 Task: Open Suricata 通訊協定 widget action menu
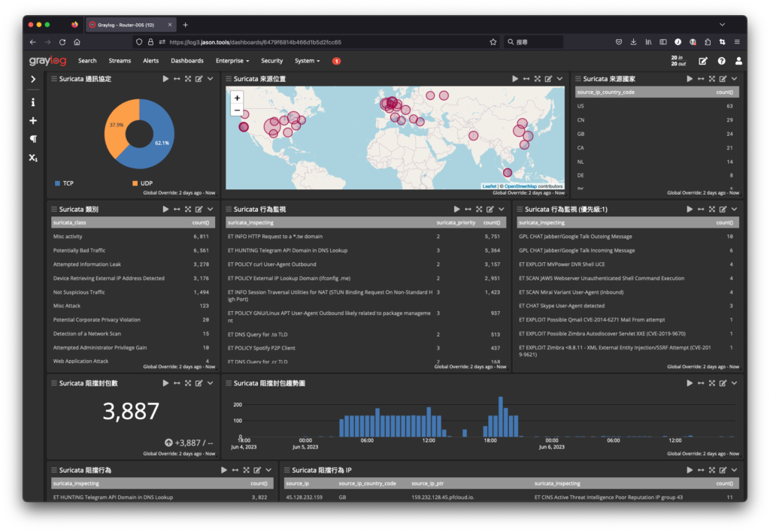[211, 79]
